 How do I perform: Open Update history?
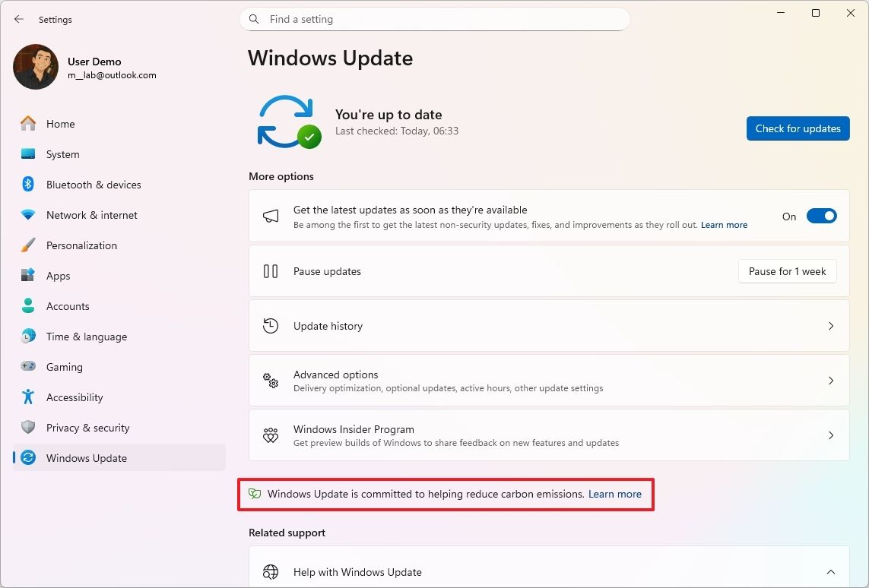549,325
